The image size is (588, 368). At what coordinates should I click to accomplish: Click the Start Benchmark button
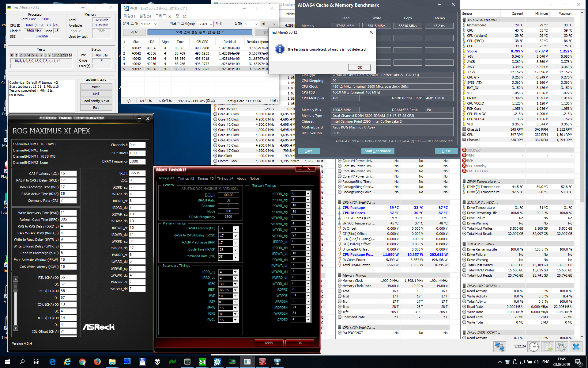[378, 151]
